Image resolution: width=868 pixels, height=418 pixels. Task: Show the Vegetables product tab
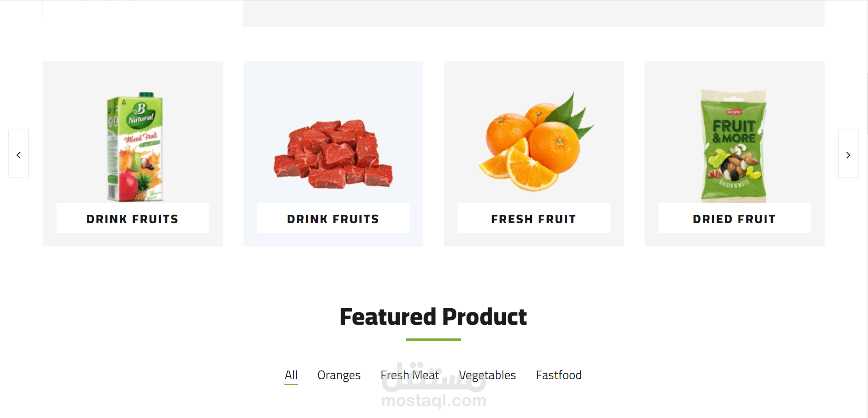coord(487,375)
